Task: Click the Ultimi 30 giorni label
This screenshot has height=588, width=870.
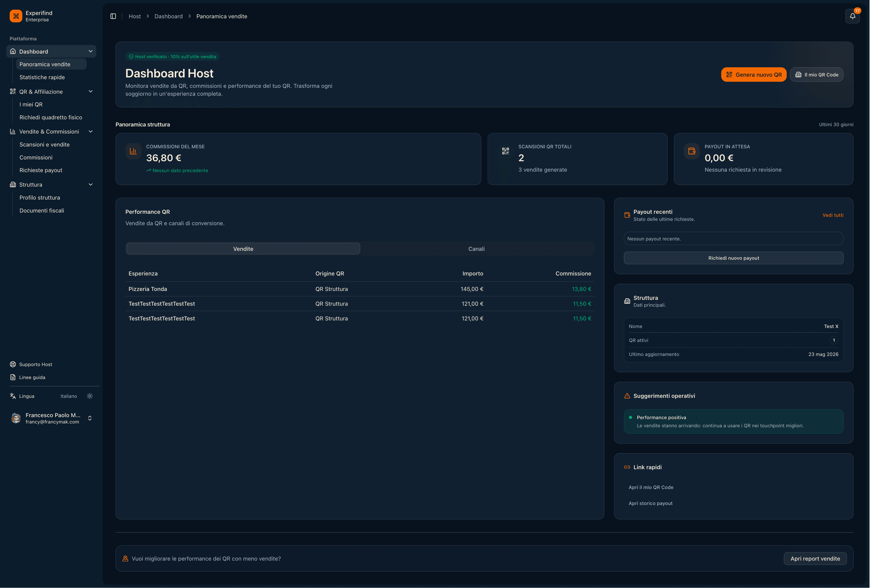Action: click(x=836, y=124)
